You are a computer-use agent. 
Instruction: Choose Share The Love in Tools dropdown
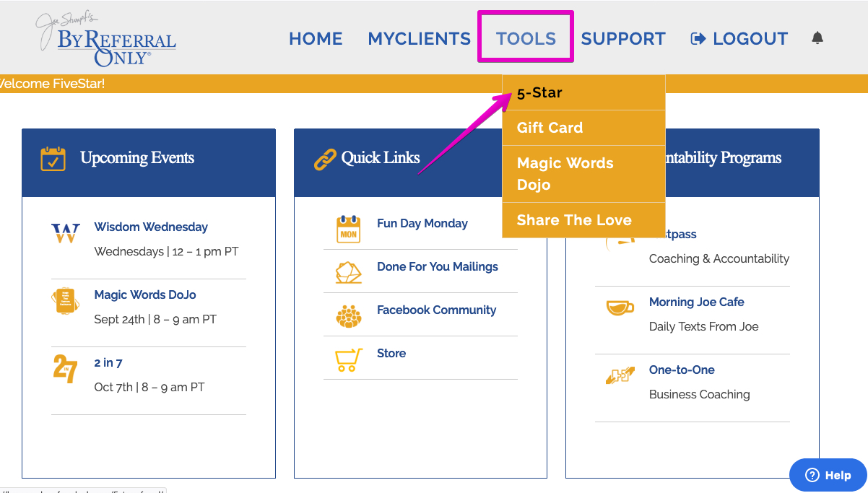(x=583, y=220)
